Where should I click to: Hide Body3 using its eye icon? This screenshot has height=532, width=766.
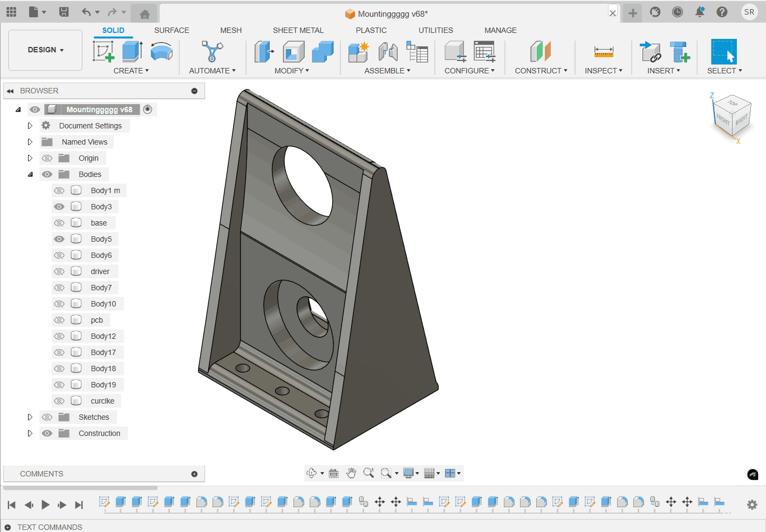point(59,207)
